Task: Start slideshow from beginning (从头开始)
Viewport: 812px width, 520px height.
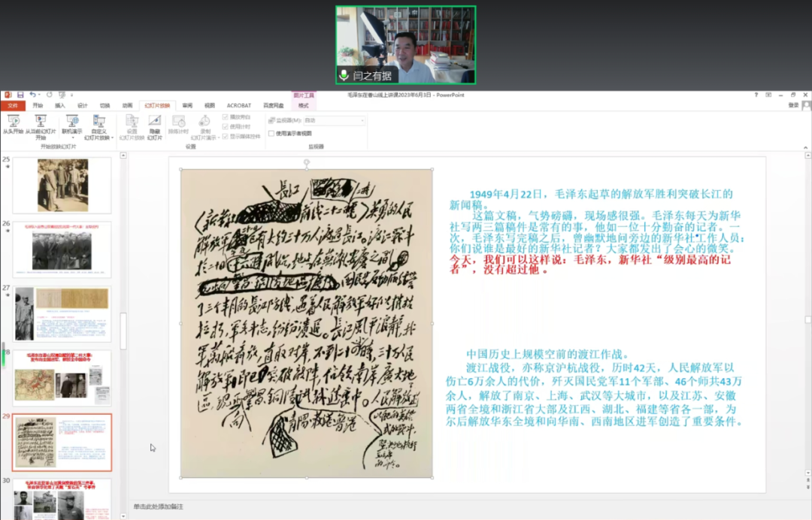Action: pos(13,125)
